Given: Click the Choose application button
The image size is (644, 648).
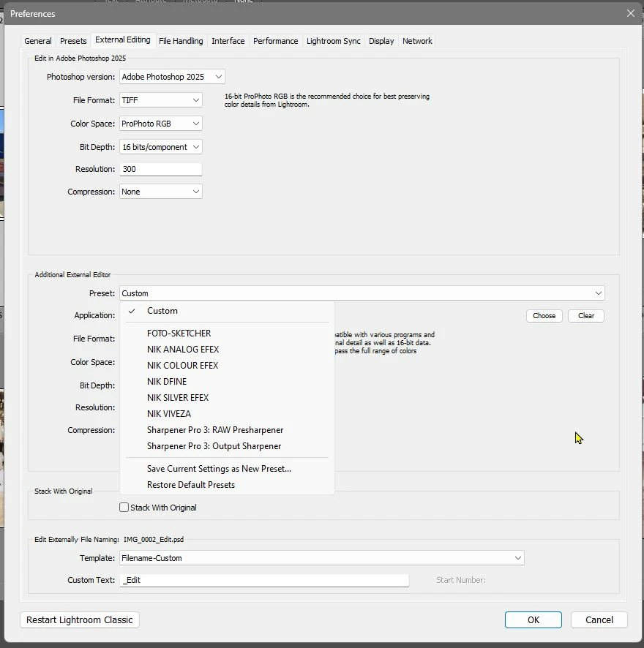Looking at the screenshot, I should point(544,316).
